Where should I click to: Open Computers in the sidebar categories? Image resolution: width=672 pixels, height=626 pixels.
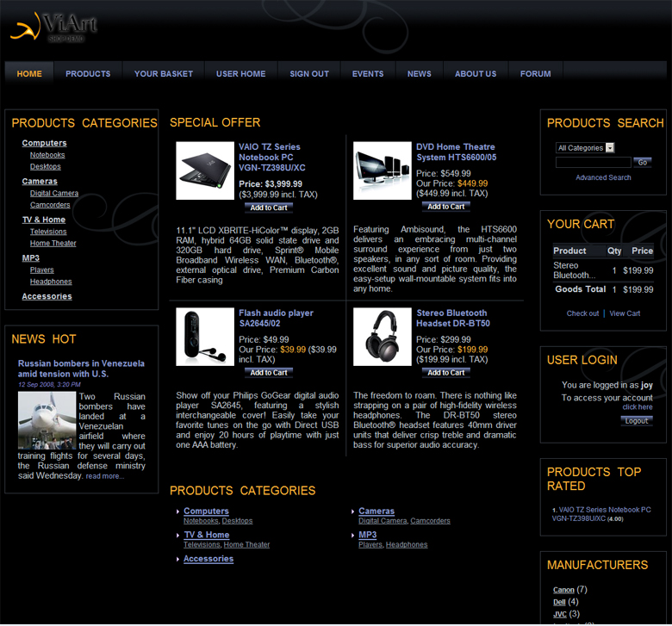[44, 143]
